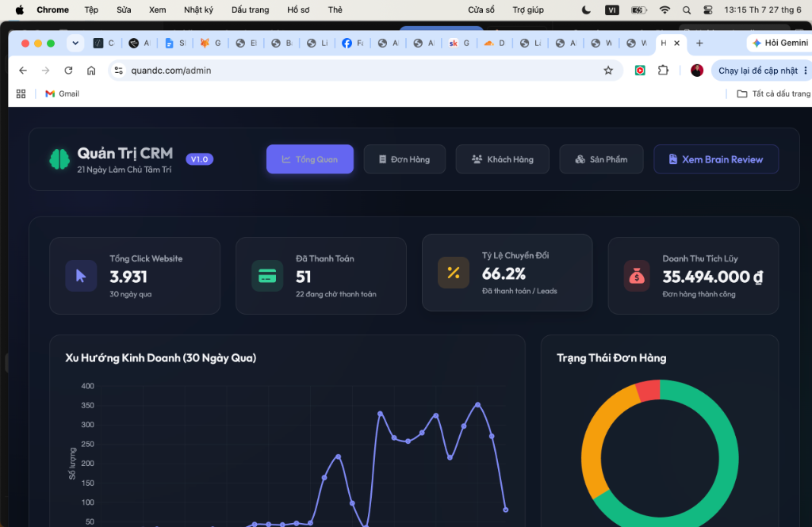This screenshot has width=812, height=527.
Task: Open the Thẻ menu
Action: point(335,10)
